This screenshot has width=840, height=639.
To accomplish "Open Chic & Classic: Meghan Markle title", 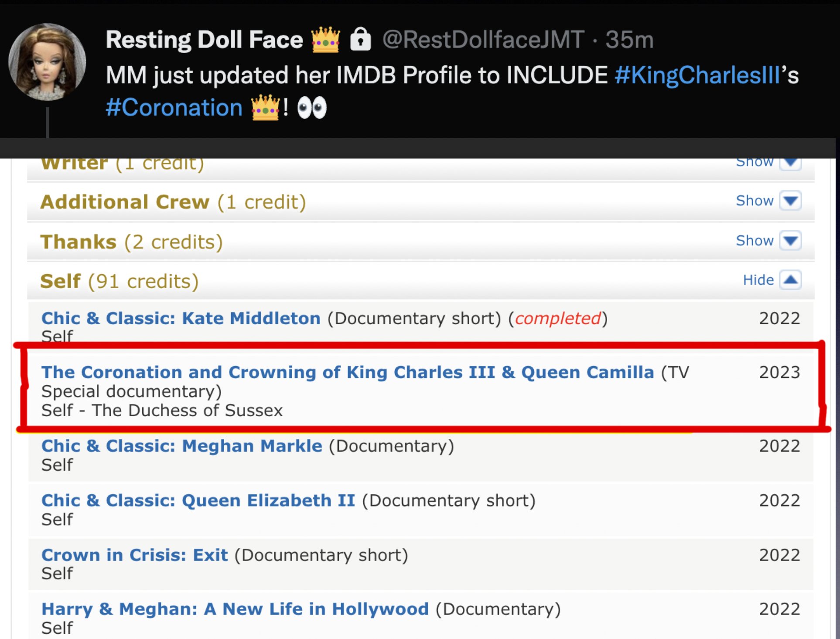I will pos(182,446).
